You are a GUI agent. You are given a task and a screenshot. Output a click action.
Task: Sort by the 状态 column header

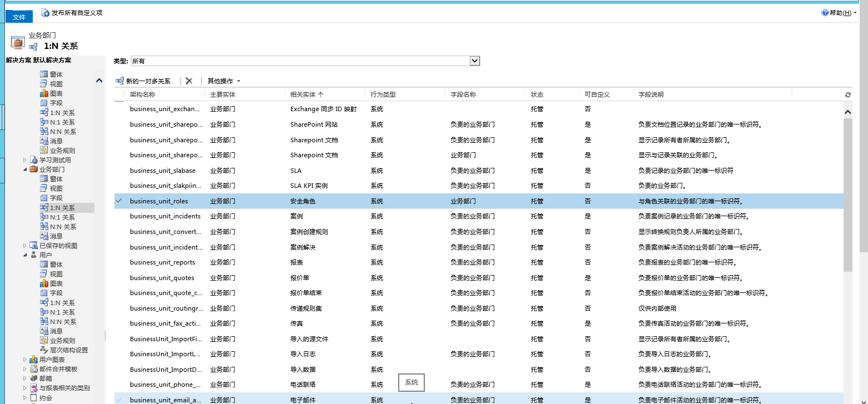point(537,94)
